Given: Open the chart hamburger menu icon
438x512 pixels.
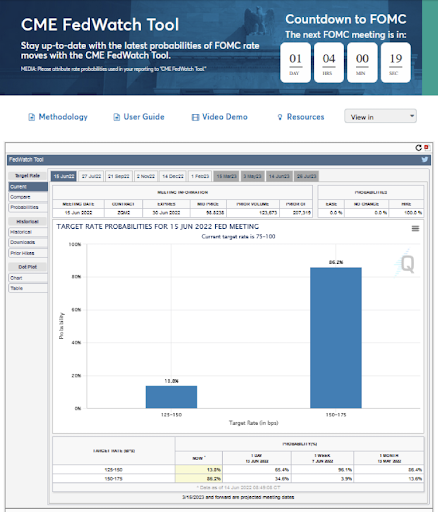Looking at the screenshot, I should click(x=415, y=228).
